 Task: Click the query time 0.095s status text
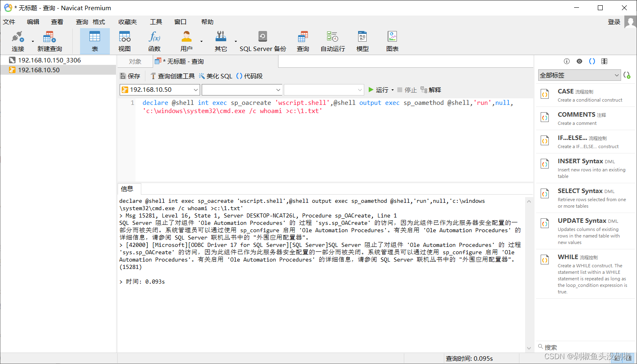[x=469, y=358]
